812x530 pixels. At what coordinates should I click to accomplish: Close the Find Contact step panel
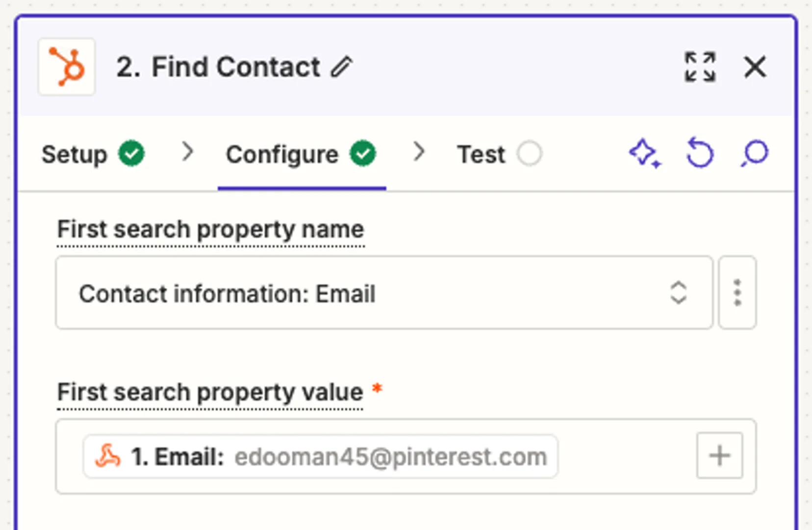click(755, 67)
